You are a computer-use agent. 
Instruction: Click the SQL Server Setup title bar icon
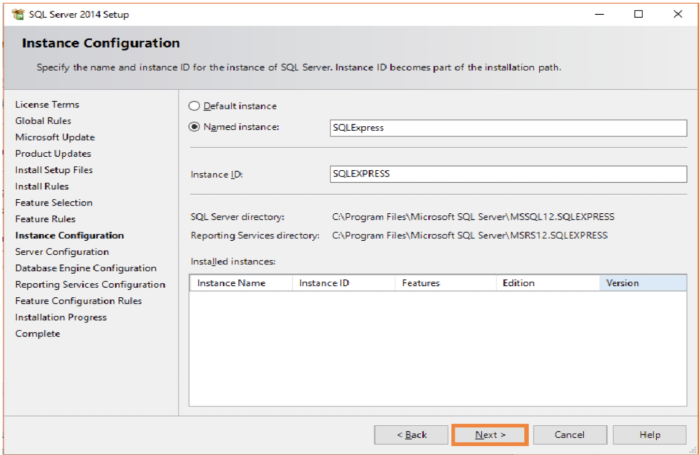18,14
